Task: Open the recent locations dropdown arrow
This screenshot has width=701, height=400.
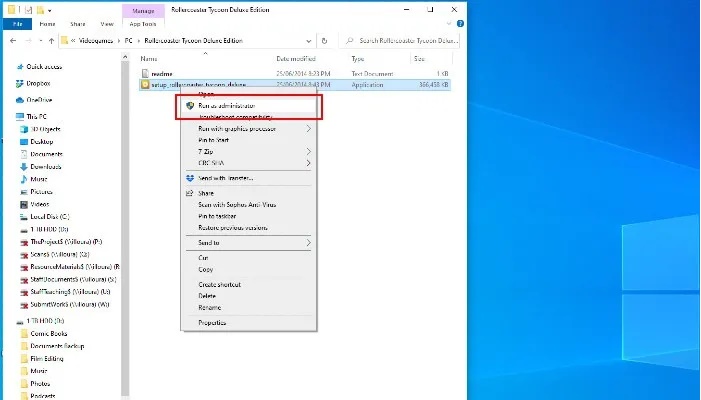Action: point(41,41)
